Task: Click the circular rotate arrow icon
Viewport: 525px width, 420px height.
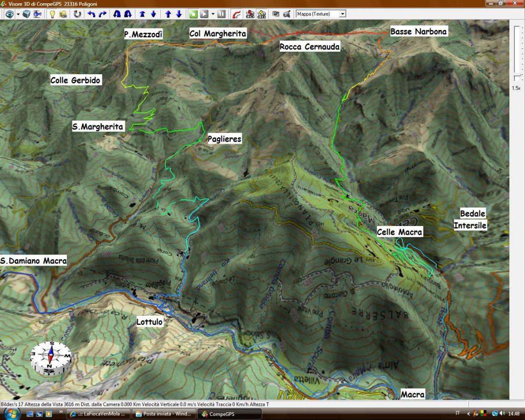Action: coord(77,14)
